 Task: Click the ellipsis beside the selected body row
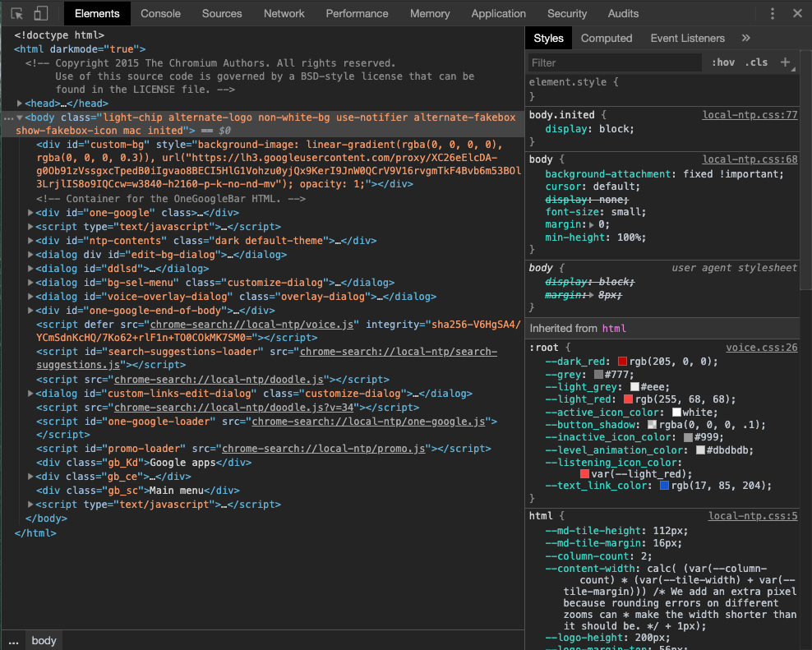pyautogui.click(x=7, y=118)
